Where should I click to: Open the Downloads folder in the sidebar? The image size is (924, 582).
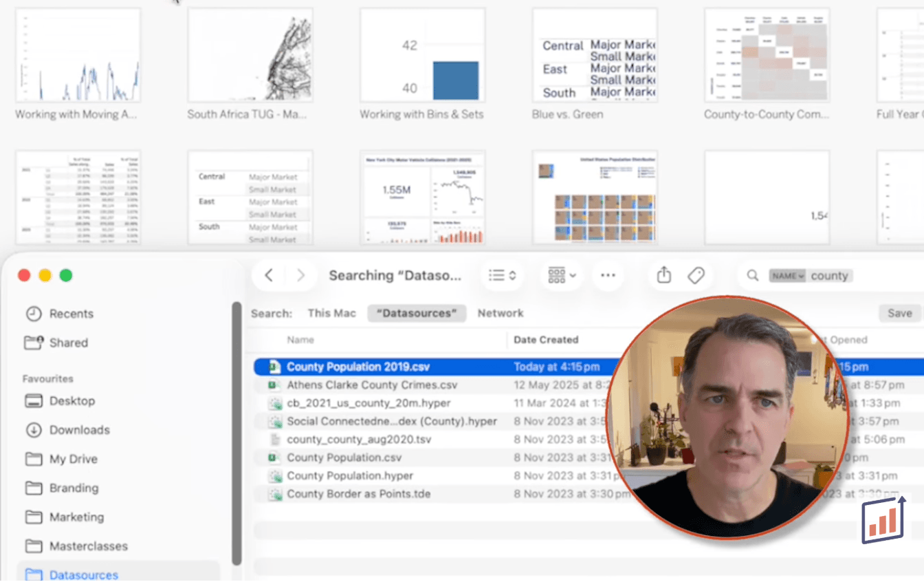tap(78, 430)
